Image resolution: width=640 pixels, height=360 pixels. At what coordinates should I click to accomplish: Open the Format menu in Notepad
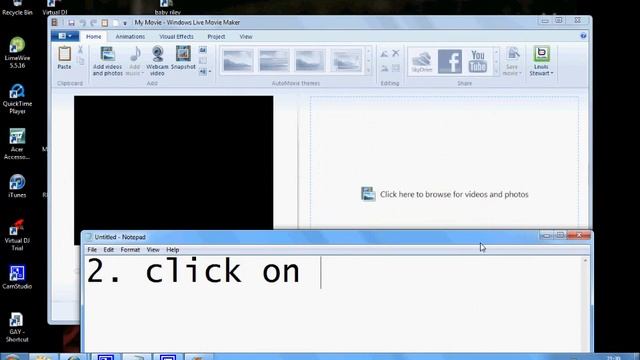(130, 249)
